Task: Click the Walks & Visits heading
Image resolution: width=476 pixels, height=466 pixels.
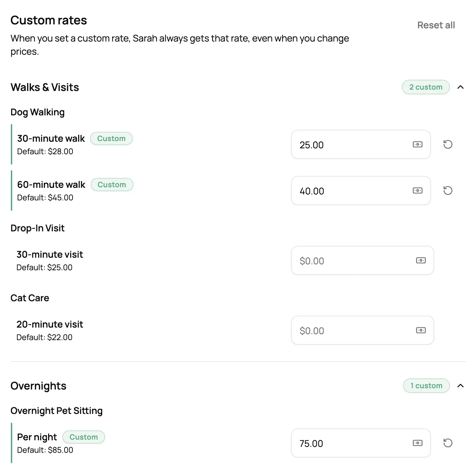Action: (45, 87)
